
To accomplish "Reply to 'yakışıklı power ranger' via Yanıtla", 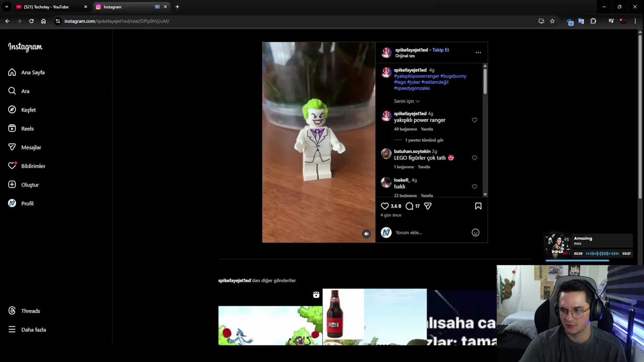I will pyautogui.click(x=427, y=129).
